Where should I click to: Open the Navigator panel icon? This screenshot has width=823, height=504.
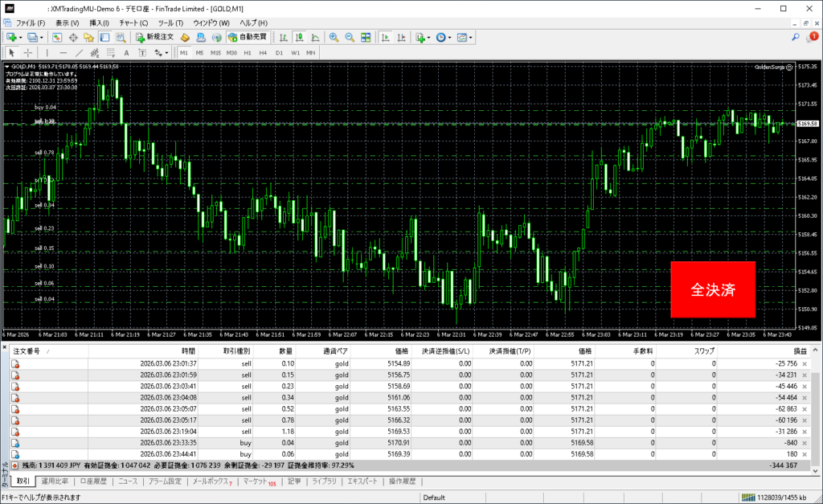(87, 38)
